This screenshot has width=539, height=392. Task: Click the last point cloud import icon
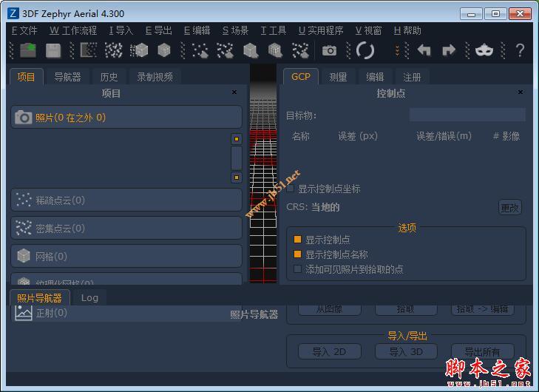[300, 50]
